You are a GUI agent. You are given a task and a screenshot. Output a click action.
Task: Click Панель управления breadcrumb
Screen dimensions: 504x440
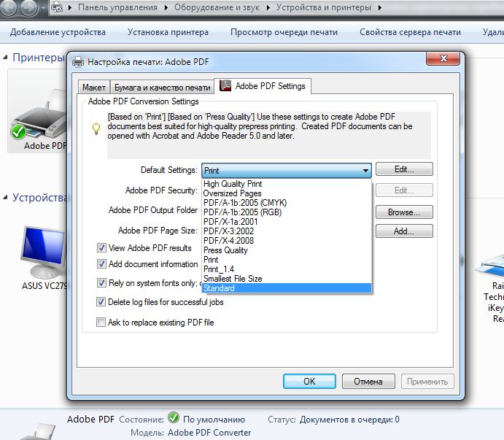coord(117,7)
